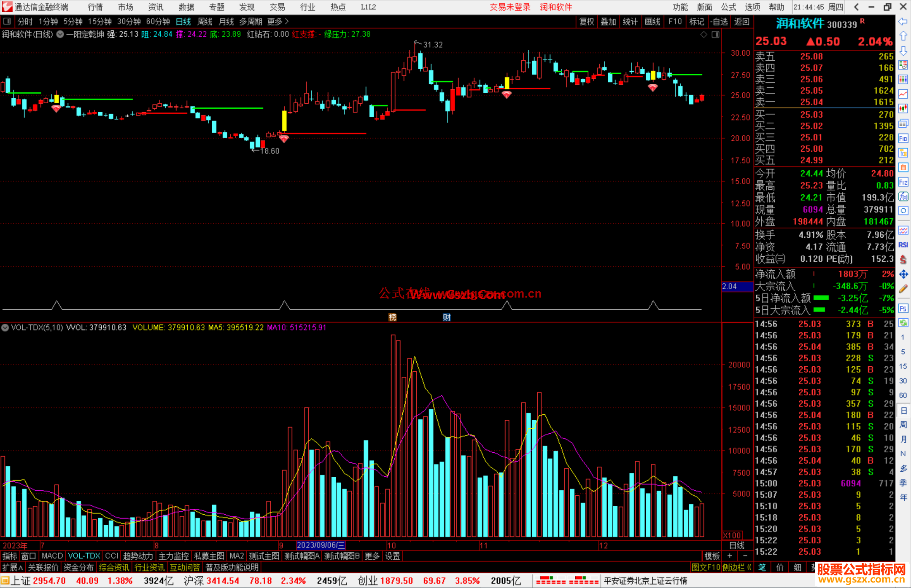911x588 pixels.
Task: Toggle the diamond marker icon above chart
Action: click(x=703, y=35)
